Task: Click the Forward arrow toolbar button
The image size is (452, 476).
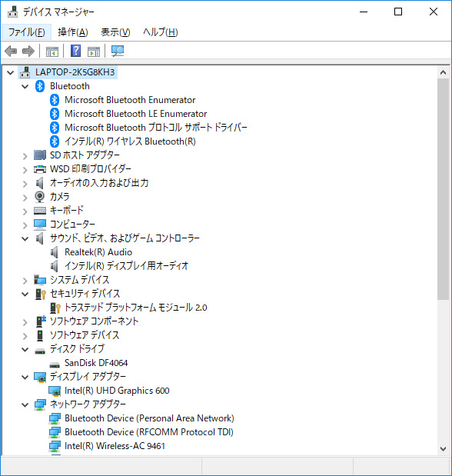Action: pos(28,51)
